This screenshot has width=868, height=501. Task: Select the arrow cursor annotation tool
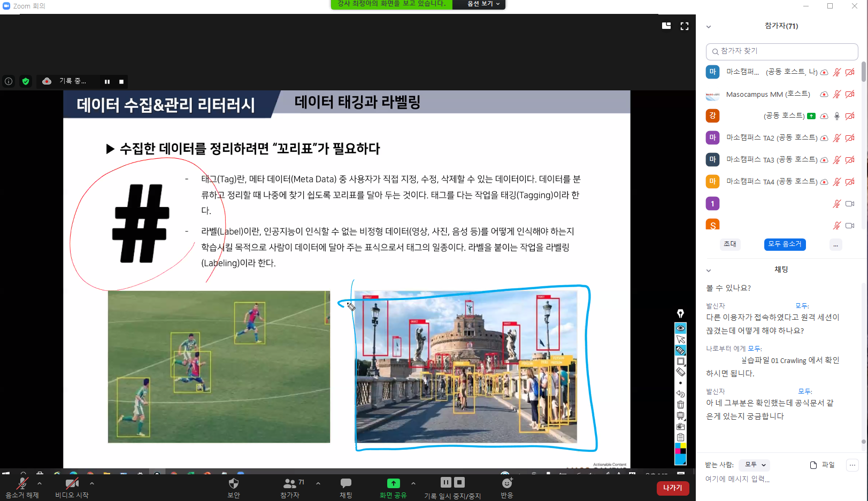point(680,340)
